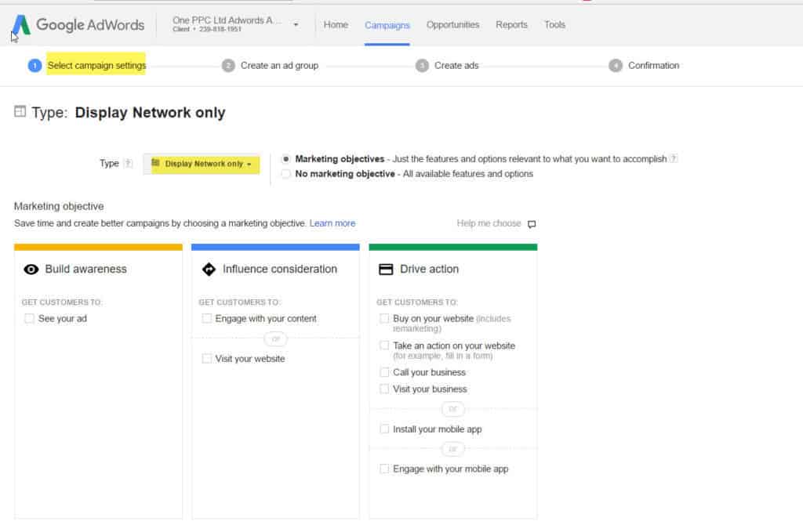Image resolution: width=803 pixels, height=532 pixels.
Task: Switch to the Reports tab
Action: pos(511,24)
